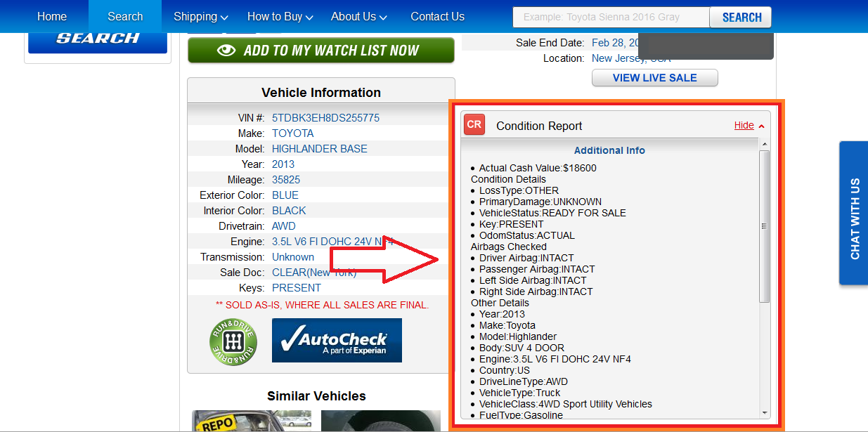Open the Contact Us page
The image size is (868, 432).
437,16
